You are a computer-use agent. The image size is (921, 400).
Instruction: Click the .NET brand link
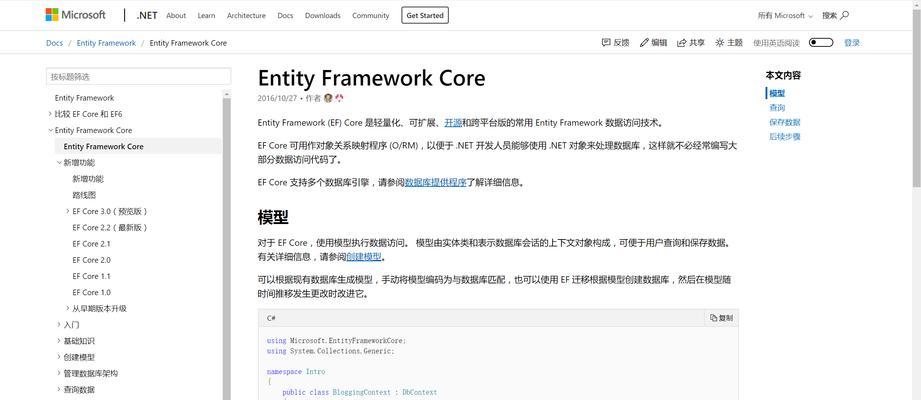click(147, 16)
